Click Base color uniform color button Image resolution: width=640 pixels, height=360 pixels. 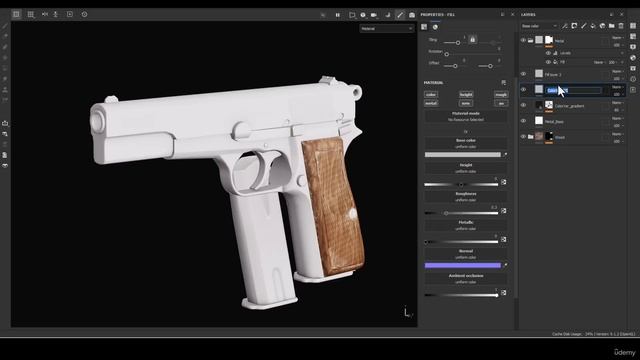click(466, 143)
